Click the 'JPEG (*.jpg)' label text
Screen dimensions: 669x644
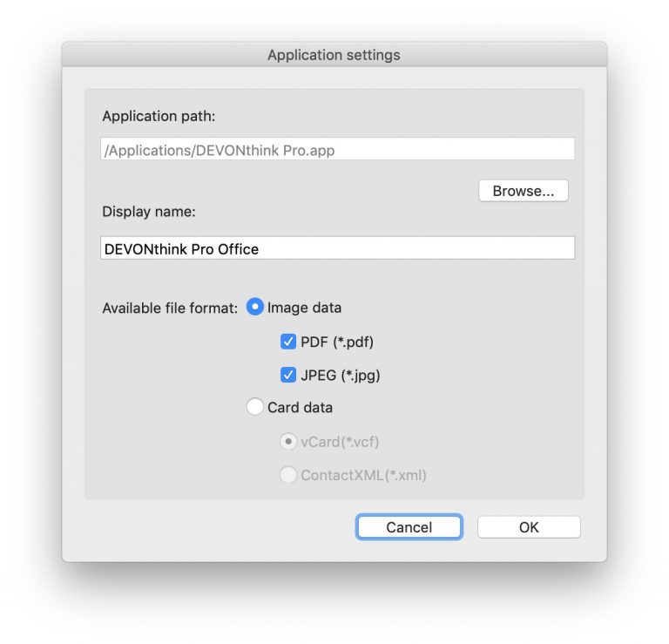click(x=340, y=375)
